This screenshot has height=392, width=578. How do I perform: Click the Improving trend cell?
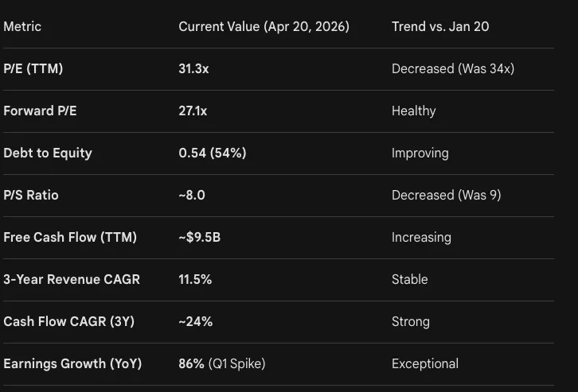[x=420, y=153]
